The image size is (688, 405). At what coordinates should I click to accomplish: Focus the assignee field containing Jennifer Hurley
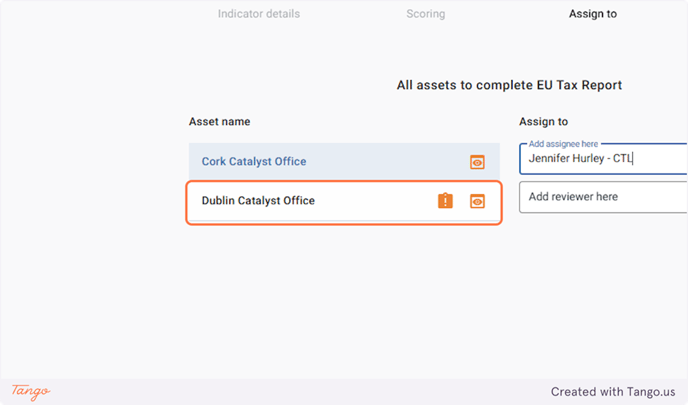[603, 158]
